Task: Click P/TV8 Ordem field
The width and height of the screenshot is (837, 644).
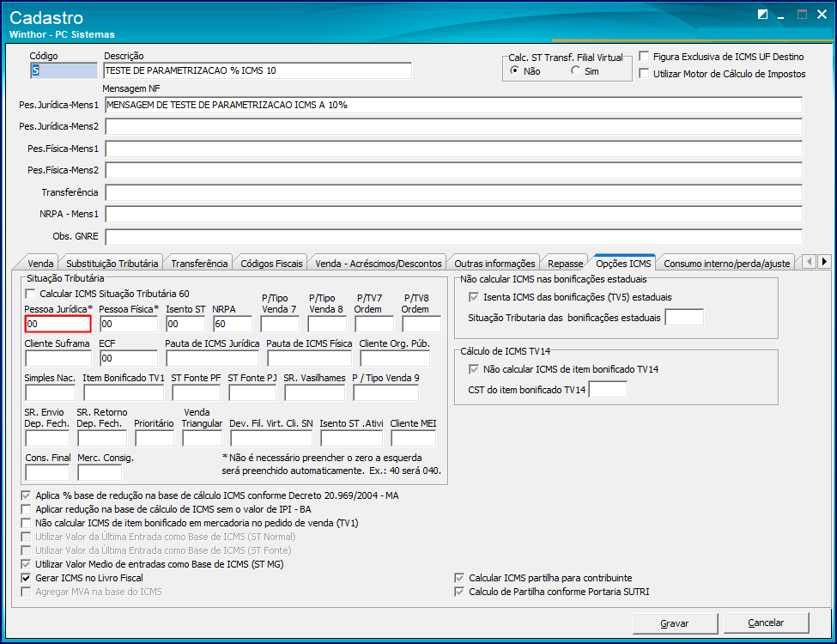Action: 422,324
